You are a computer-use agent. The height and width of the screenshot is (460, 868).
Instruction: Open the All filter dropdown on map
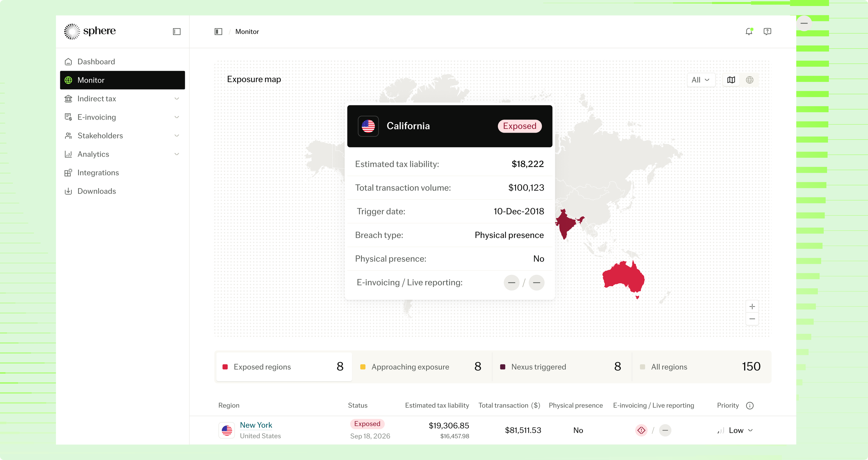pos(701,80)
